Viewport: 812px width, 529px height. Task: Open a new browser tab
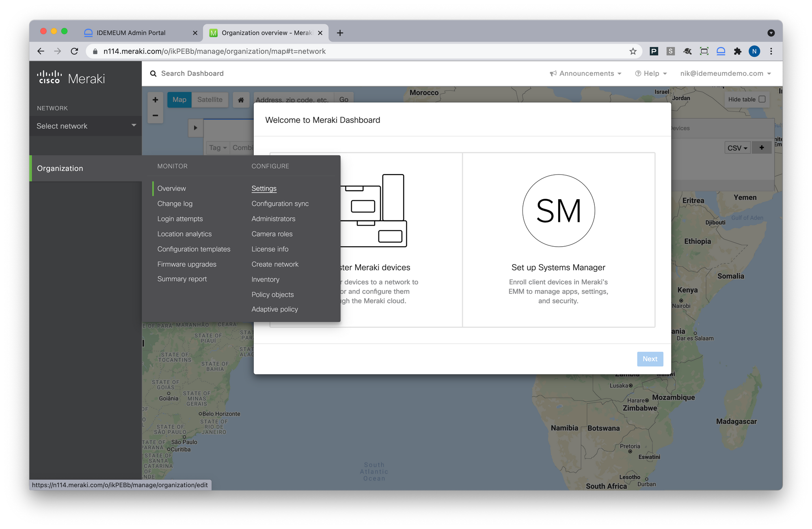340,33
